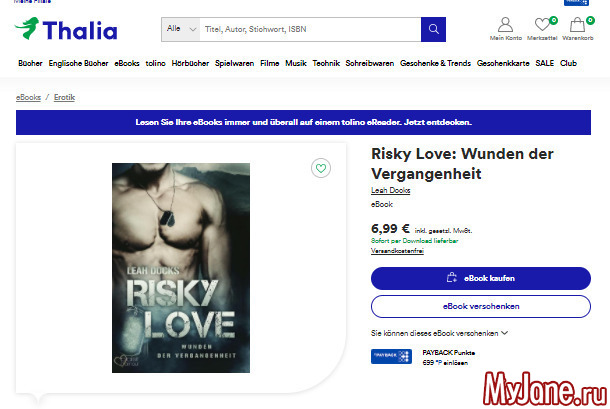This screenshot has height=409, width=610.
Task: Open the Bücher menu
Action: coord(30,63)
